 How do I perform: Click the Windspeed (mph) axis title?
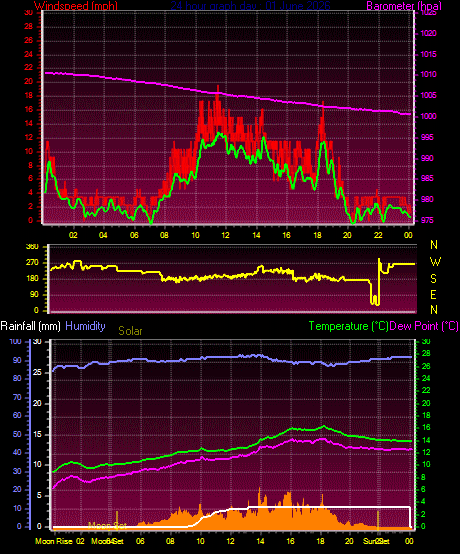pyautogui.click(x=76, y=6)
